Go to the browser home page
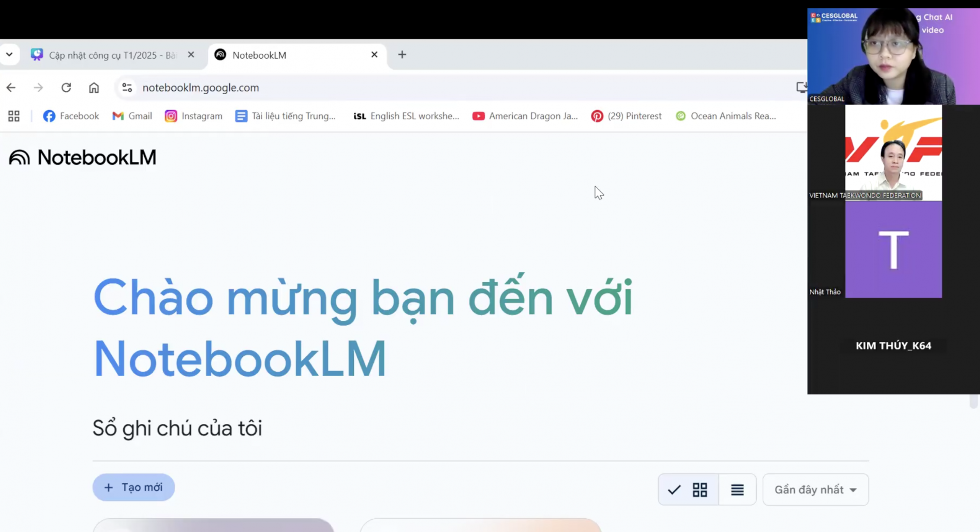 pyautogui.click(x=94, y=88)
